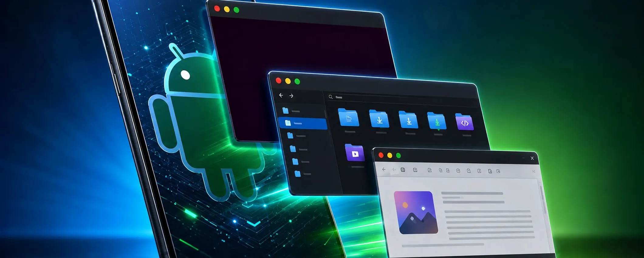Image resolution: width=644 pixels, height=258 pixels.
Task: Close the empty dark terminal window
Action: pos(217,9)
